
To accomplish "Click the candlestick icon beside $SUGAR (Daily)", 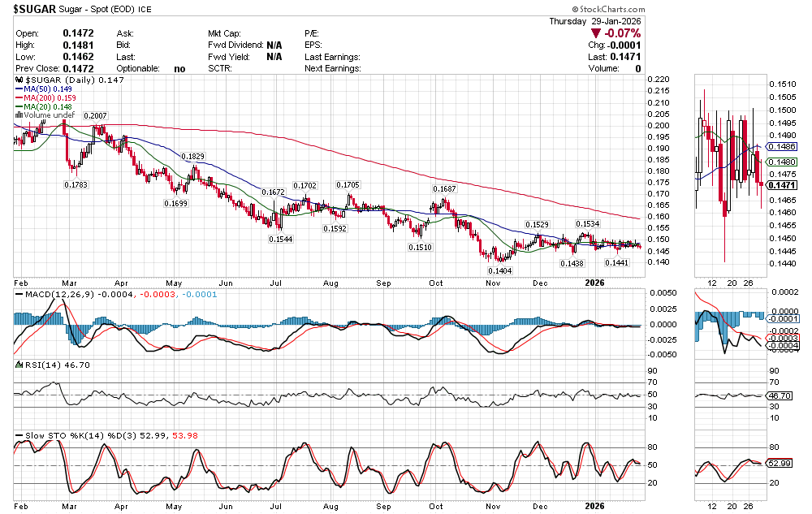I will pyautogui.click(x=19, y=80).
